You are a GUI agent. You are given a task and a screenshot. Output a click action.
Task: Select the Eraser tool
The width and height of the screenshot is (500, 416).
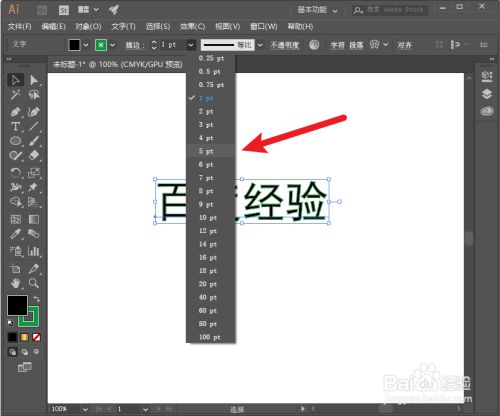pos(34,155)
